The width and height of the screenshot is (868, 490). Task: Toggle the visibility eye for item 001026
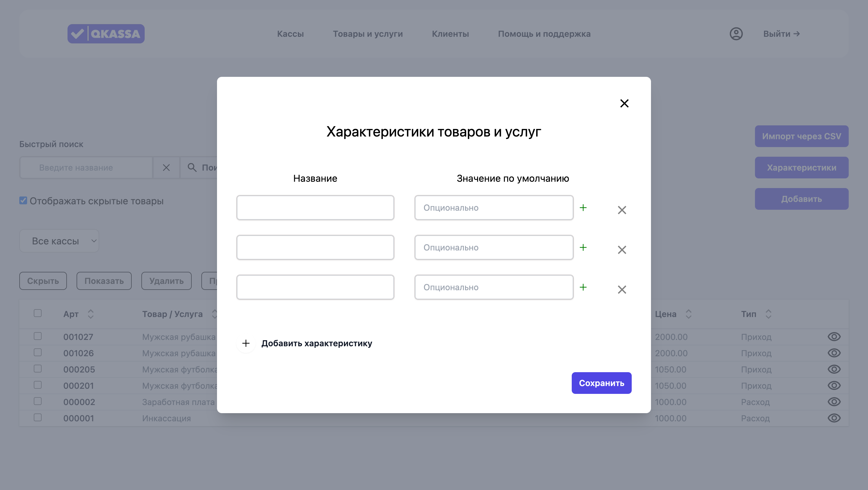click(x=834, y=353)
